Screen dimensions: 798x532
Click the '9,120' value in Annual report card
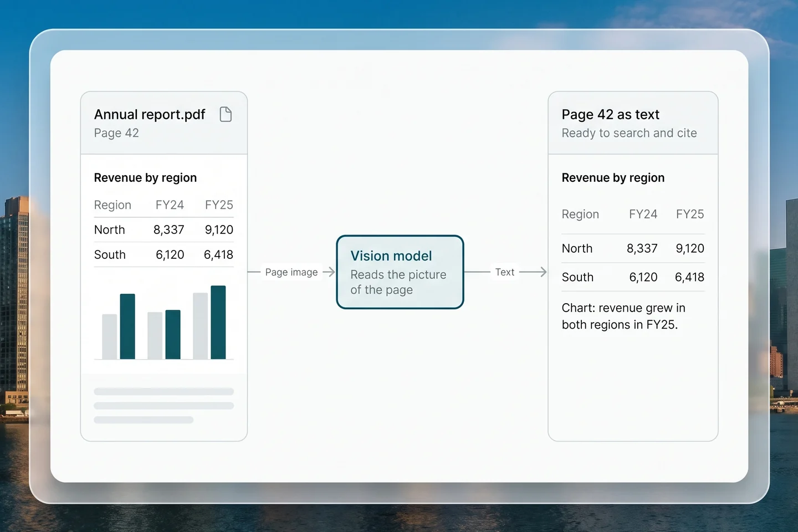point(219,229)
